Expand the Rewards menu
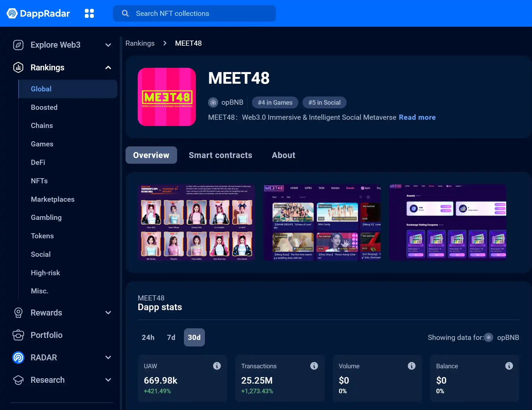Screen dimensions: 532x410 click(x=108, y=313)
